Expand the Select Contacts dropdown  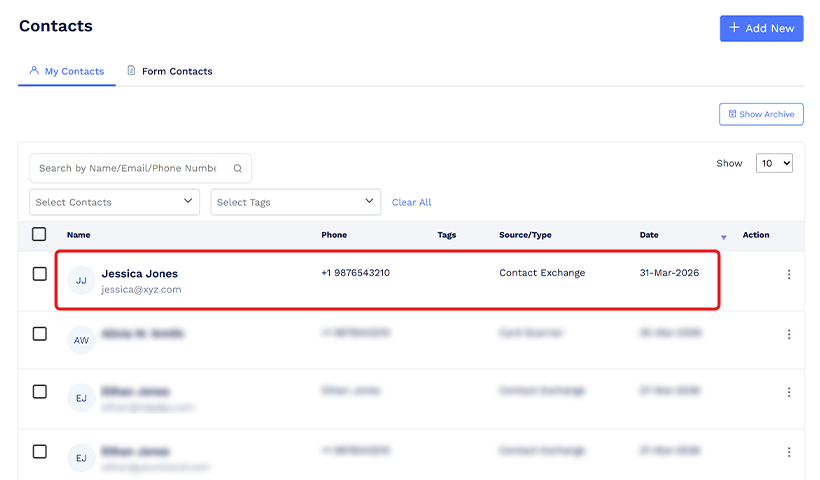click(115, 202)
